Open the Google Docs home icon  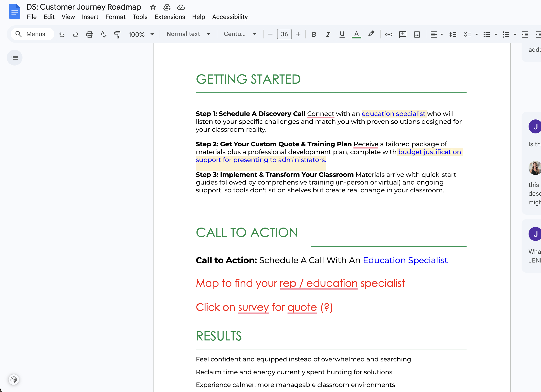[15, 11]
